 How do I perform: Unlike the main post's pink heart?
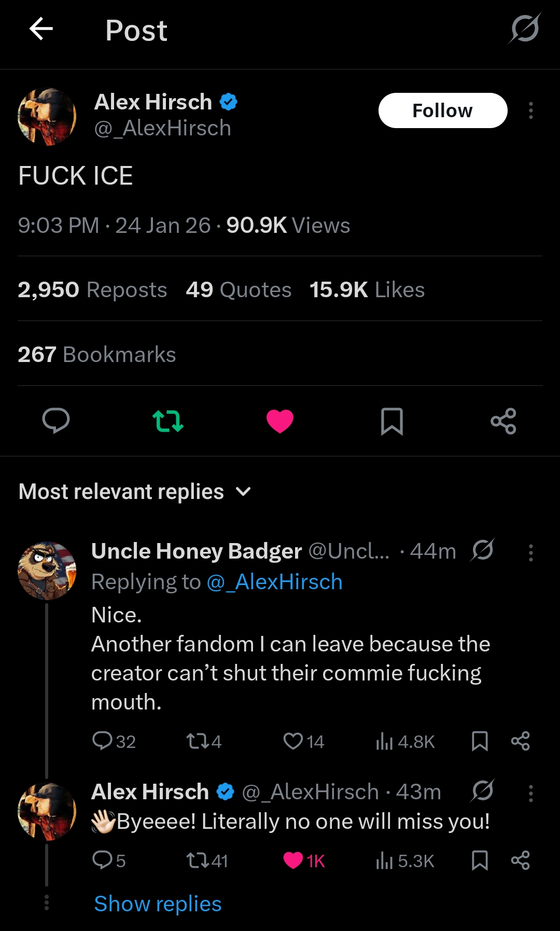(280, 421)
